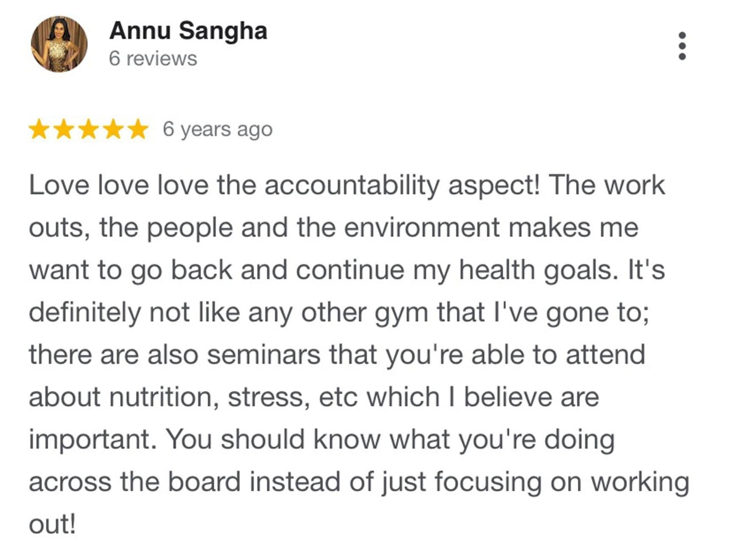Click the opening "Love love love" review text

[x=118, y=186]
